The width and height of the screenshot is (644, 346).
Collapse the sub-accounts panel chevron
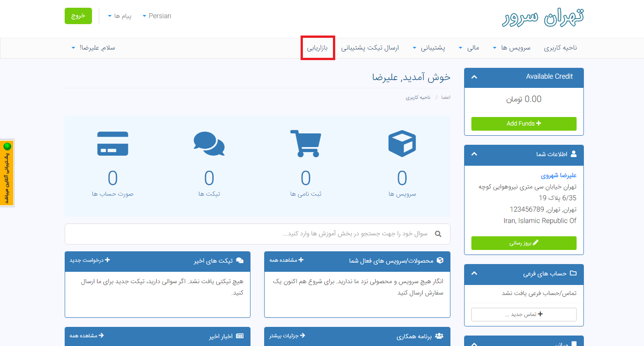pos(474,274)
